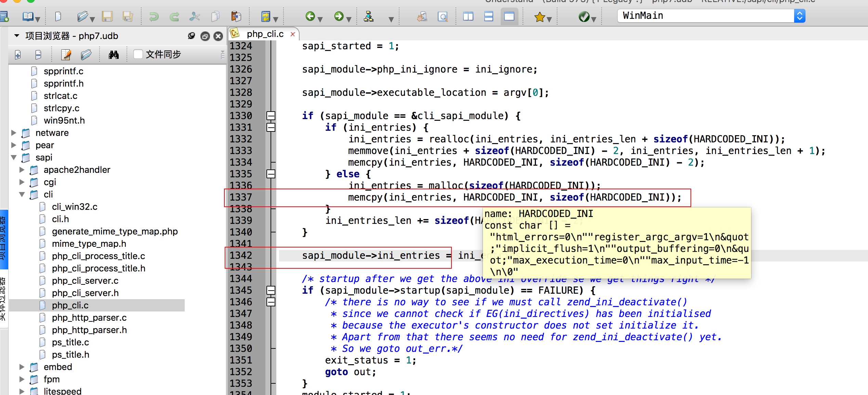Click the green back navigation arrow
868x395 pixels.
click(310, 16)
